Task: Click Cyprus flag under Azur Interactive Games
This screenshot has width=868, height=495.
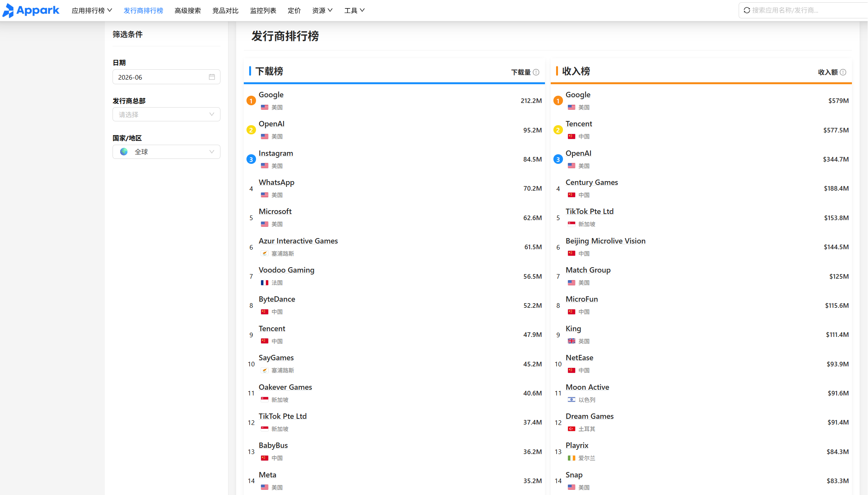Action: 264,253
